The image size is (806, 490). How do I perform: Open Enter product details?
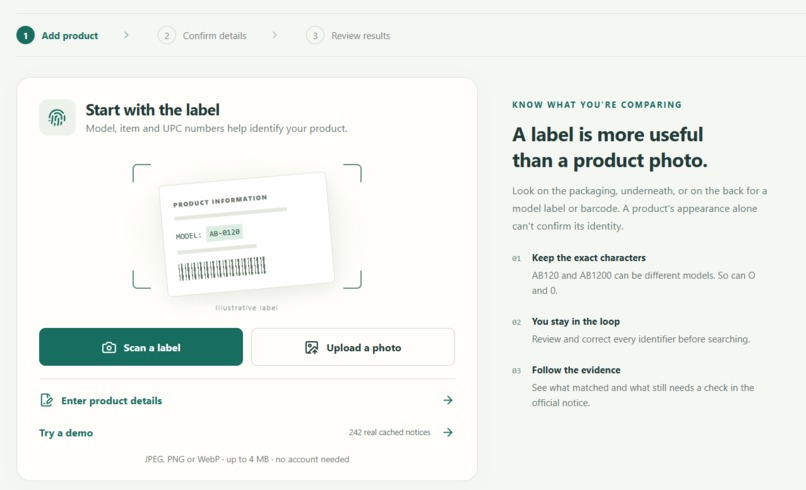click(x=247, y=400)
